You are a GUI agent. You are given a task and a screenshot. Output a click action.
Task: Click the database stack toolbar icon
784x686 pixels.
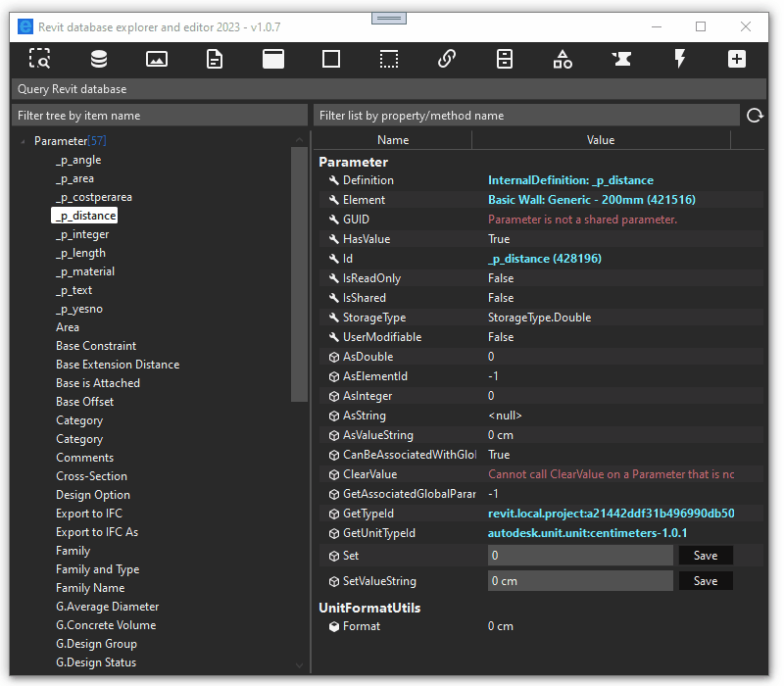point(99,59)
